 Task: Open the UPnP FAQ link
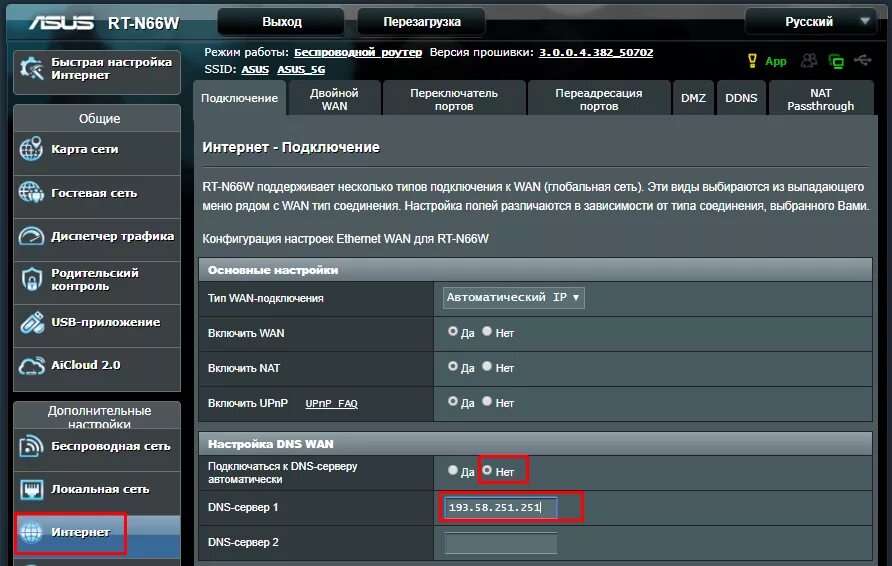pos(331,403)
